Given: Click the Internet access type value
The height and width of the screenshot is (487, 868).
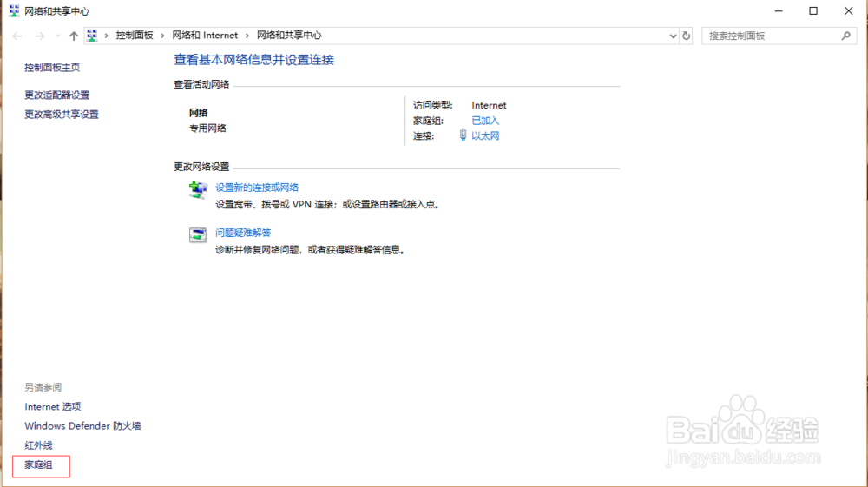Looking at the screenshot, I should (489, 105).
